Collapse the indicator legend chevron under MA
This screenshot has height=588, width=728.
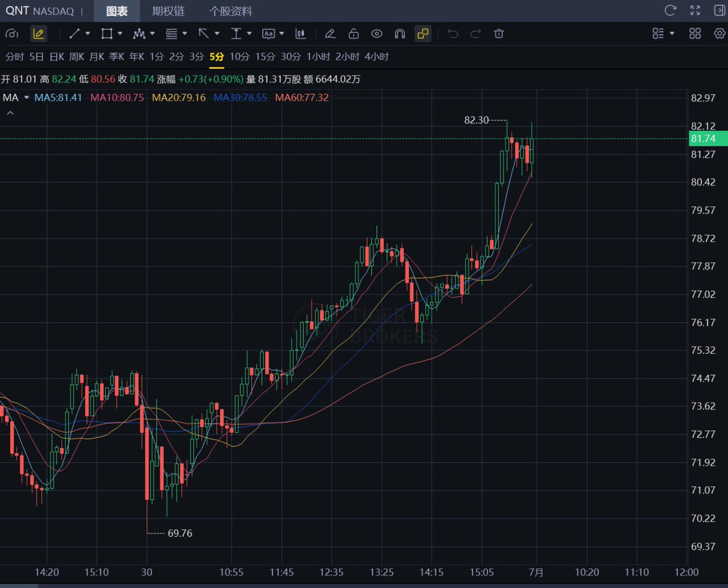pyautogui.click(x=9, y=112)
